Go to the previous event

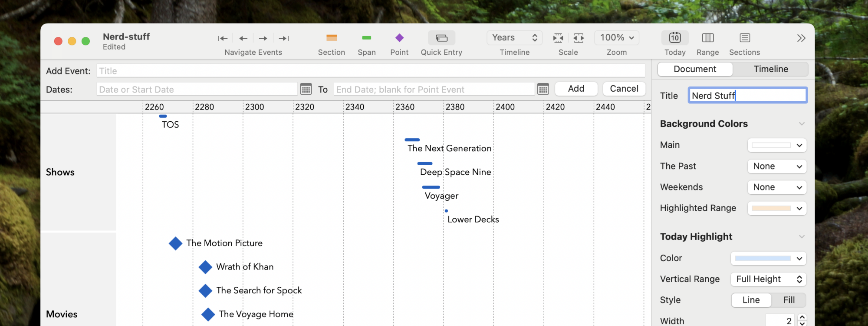tap(243, 38)
